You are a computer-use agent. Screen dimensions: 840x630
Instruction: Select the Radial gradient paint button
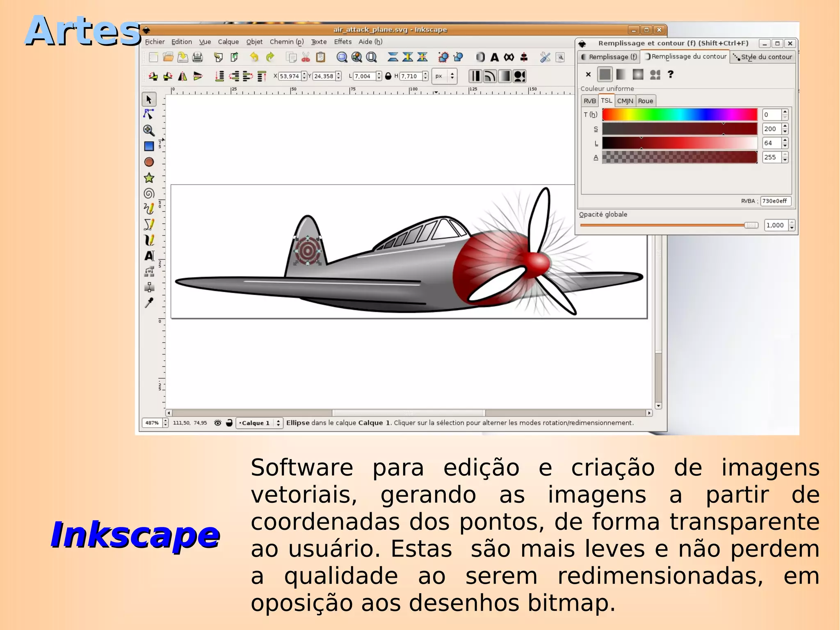638,74
